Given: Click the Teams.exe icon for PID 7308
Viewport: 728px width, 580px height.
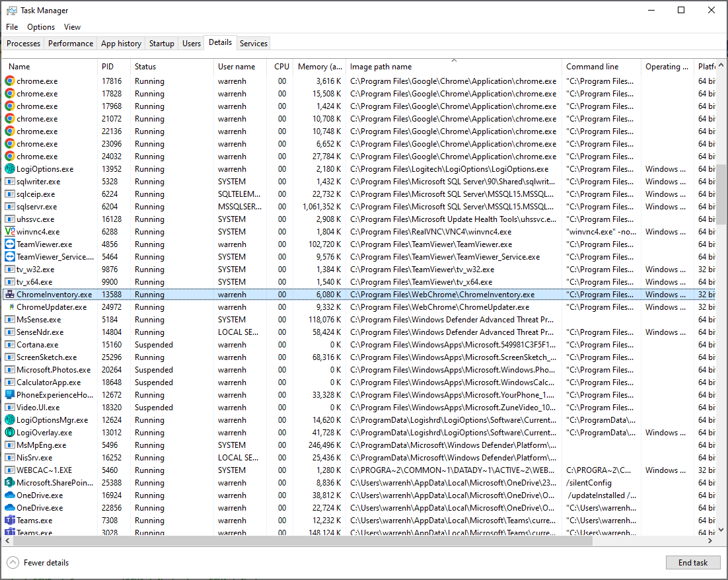Looking at the screenshot, I should coord(10,520).
